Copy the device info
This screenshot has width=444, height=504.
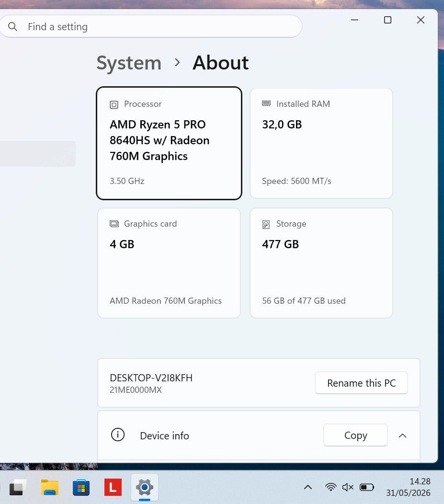click(x=355, y=435)
